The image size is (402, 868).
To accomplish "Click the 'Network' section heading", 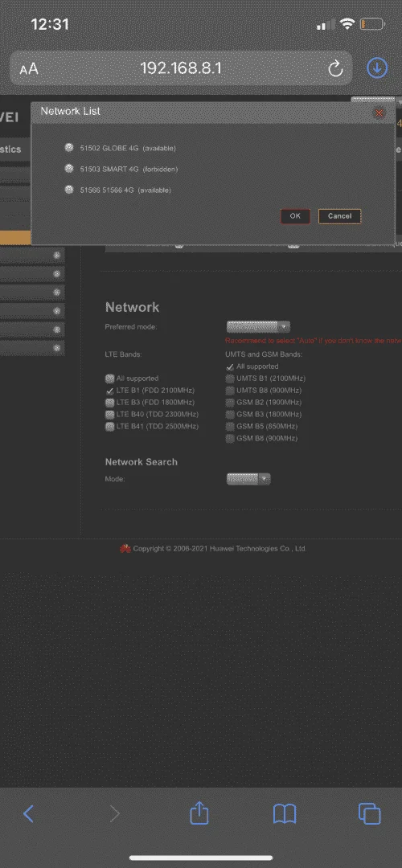I will tap(133, 307).
